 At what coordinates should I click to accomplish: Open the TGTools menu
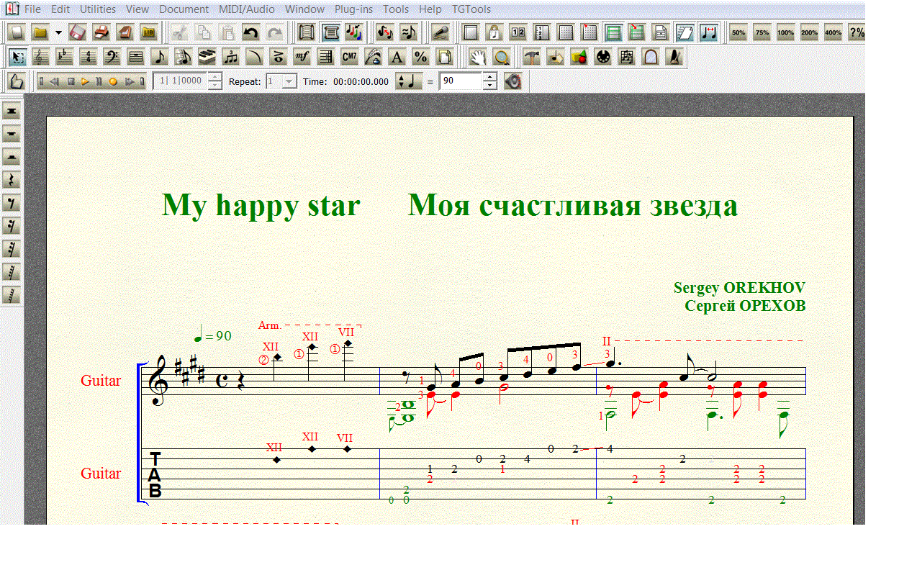point(471,9)
